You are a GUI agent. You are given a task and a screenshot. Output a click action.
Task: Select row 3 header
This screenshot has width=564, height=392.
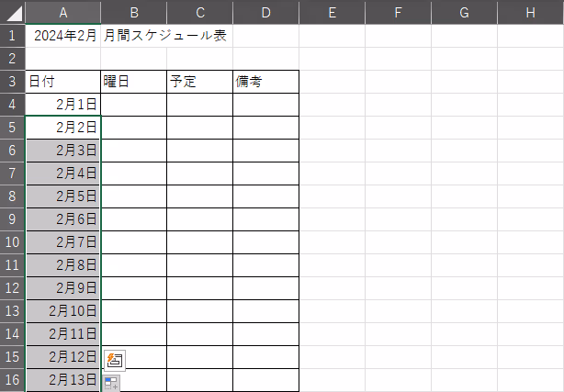(x=12, y=82)
